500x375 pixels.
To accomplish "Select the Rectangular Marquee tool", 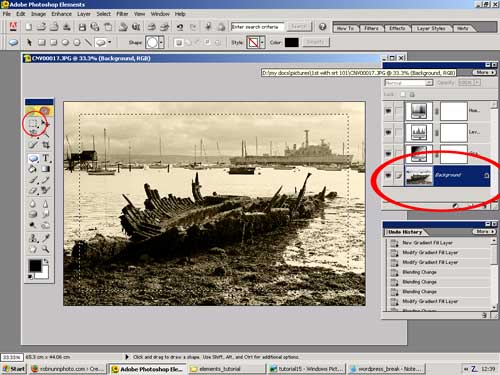I will point(33,123).
